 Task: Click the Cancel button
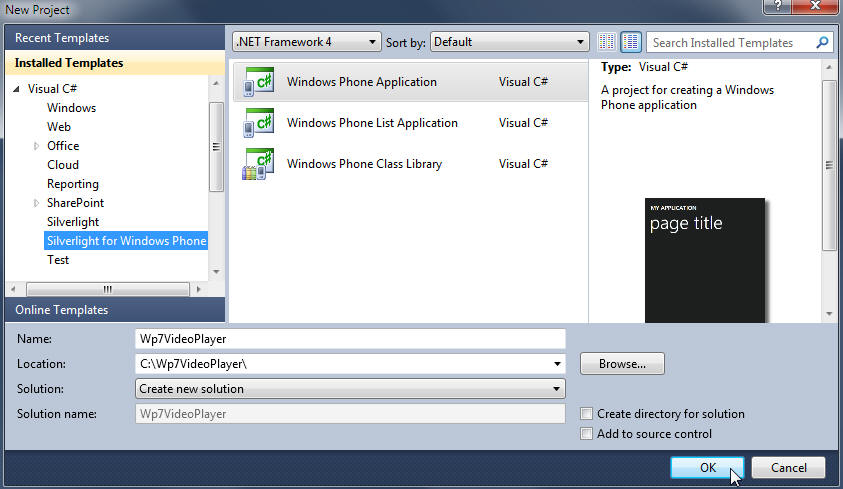point(788,468)
